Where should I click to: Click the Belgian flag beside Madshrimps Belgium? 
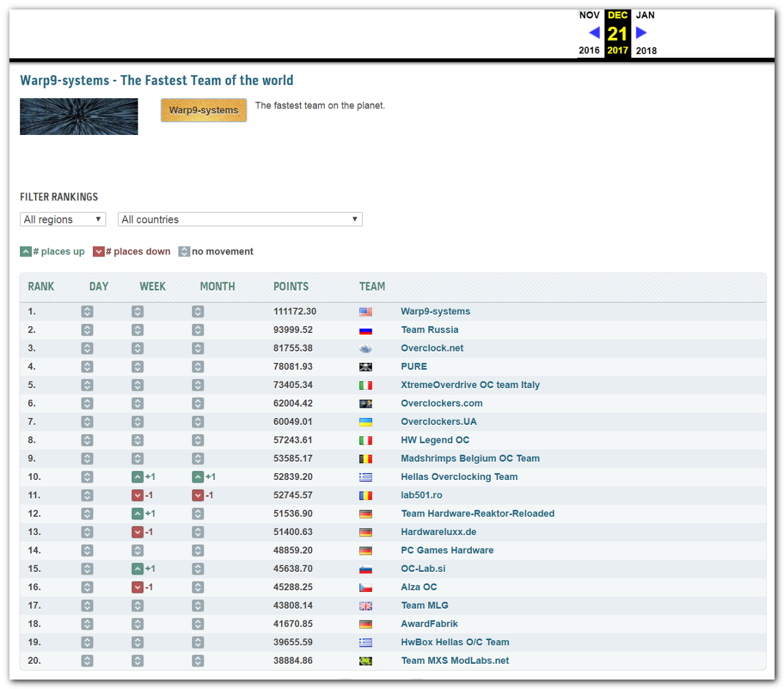click(x=366, y=459)
